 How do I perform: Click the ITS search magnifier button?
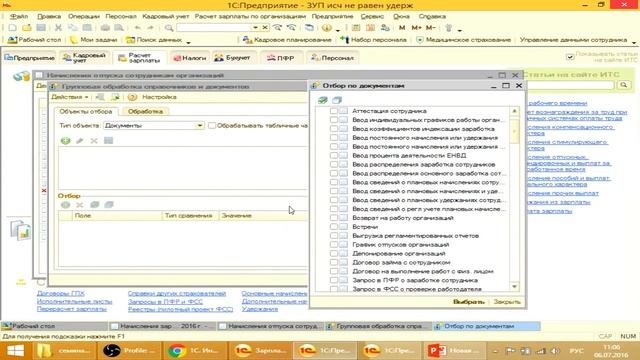click(x=624, y=85)
